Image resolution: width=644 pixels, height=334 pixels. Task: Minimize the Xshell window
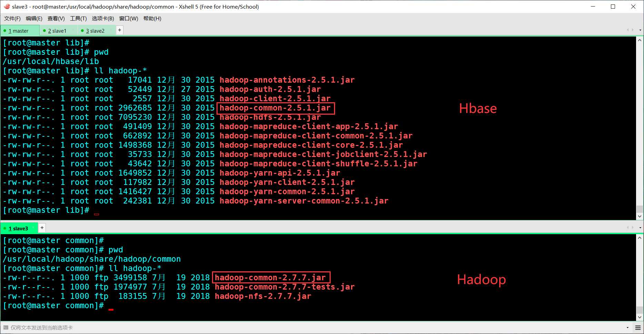coord(593,7)
